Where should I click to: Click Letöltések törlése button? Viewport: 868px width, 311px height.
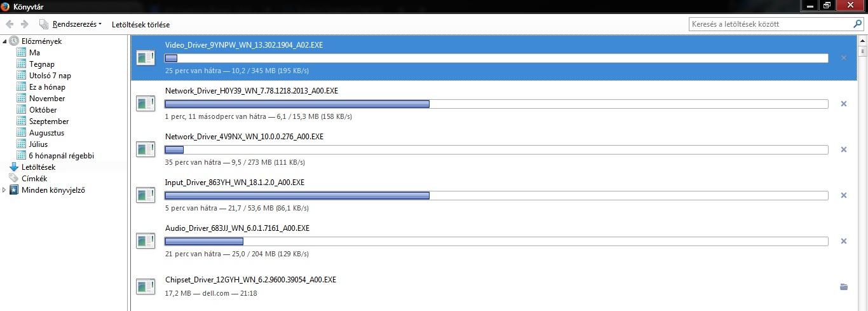(x=140, y=24)
